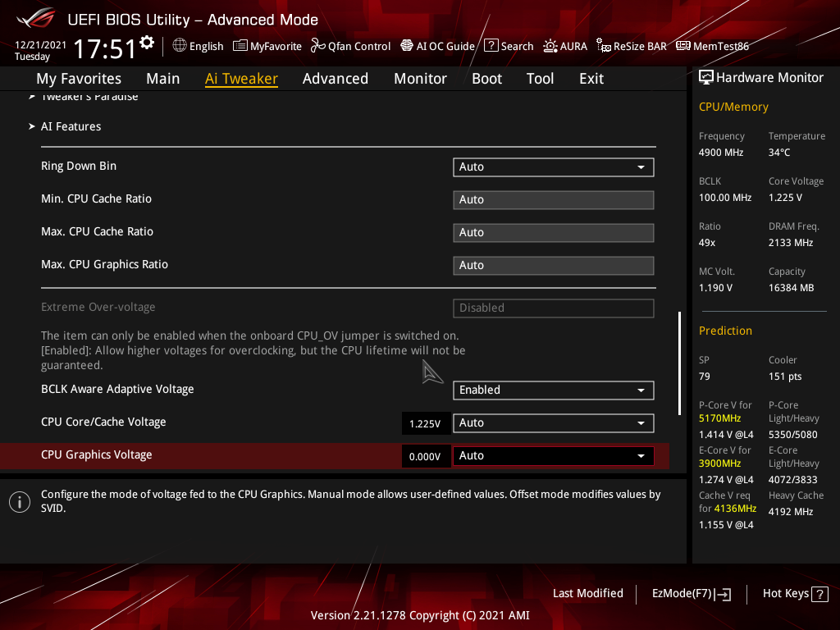Toggle the ReSize BAR icon
The height and width of the screenshot is (630, 840).
pos(603,46)
